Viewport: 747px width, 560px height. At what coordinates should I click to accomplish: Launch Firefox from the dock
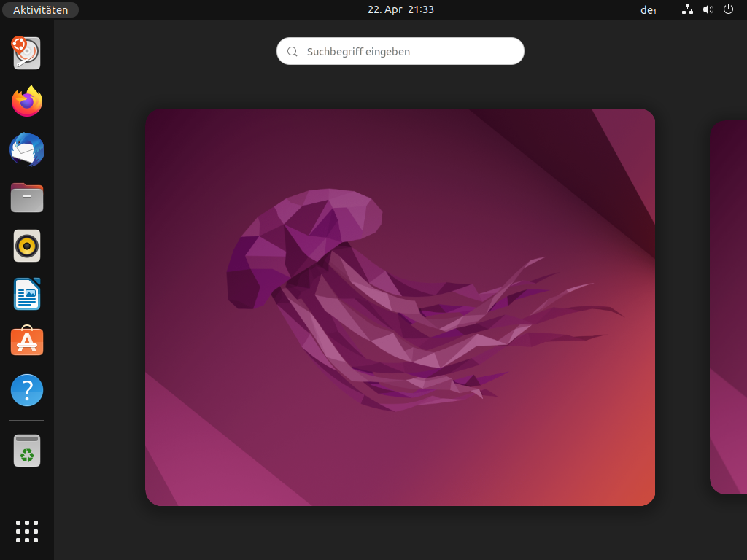[27, 101]
